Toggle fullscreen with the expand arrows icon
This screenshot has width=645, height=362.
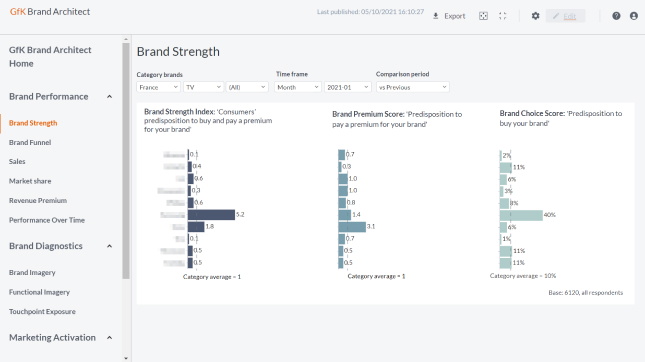[x=503, y=16]
